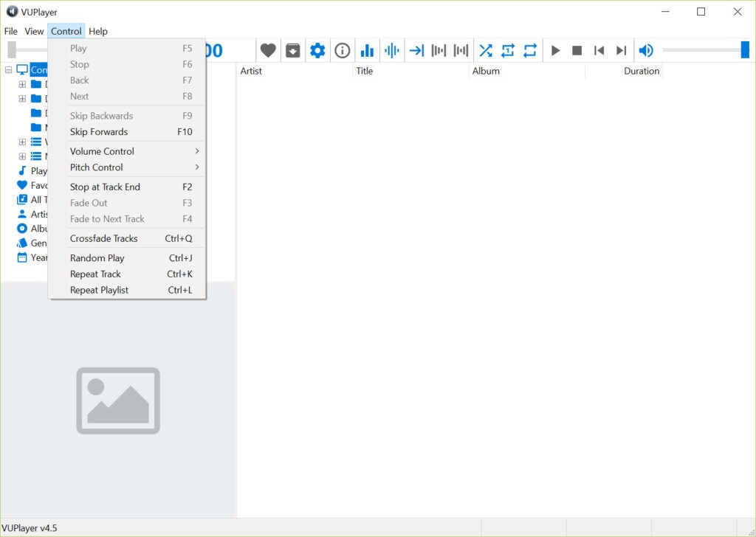This screenshot has height=537, width=756.
Task: Show the spectrum analyser bars toolbar icon
Action: tap(367, 50)
